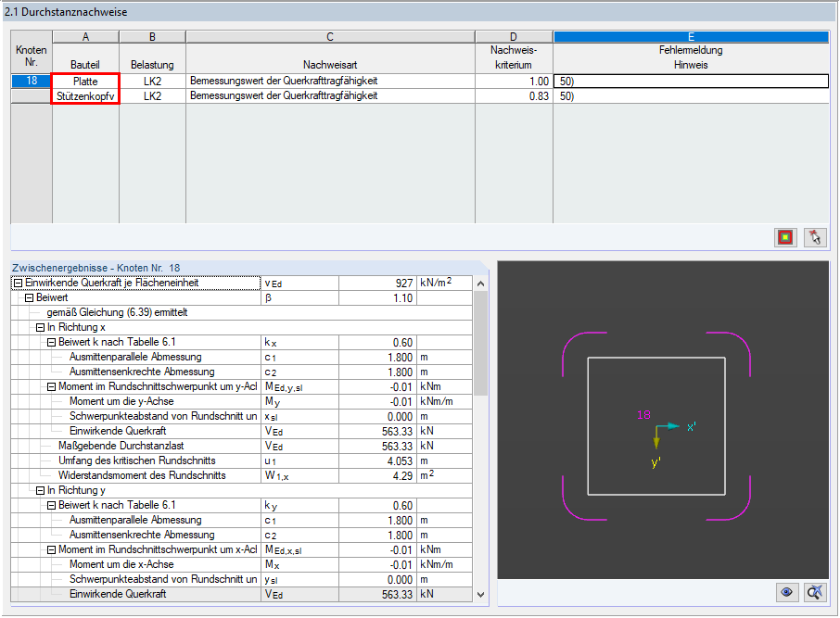The width and height of the screenshot is (840, 618).
Task: Collapse Moment im Rundschnittschwerpunkt um y-Achse node
Action: tap(51, 387)
